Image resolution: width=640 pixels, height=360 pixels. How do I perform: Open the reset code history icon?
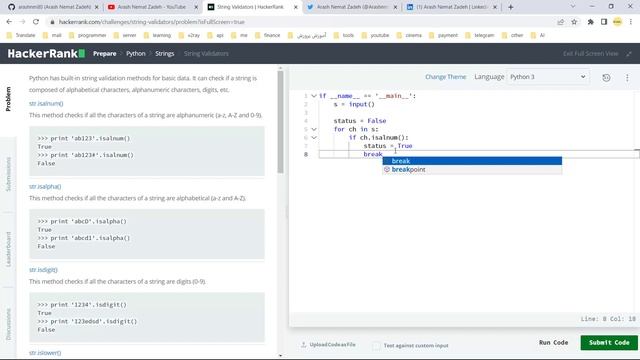[x=606, y=78]
